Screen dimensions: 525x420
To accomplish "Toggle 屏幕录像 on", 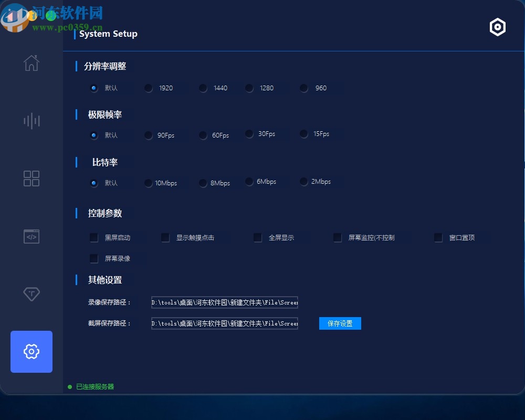I will click(x=94, y=258).
